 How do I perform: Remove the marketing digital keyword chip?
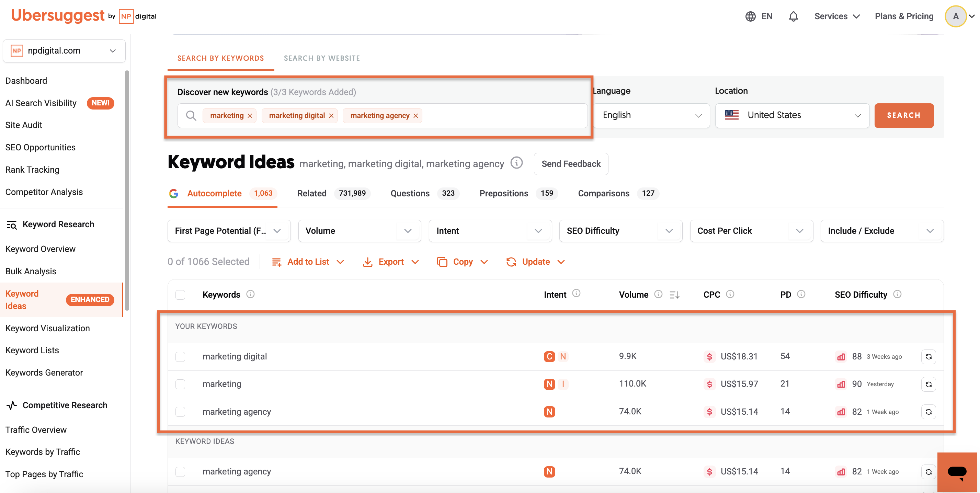tap(331, 115)
